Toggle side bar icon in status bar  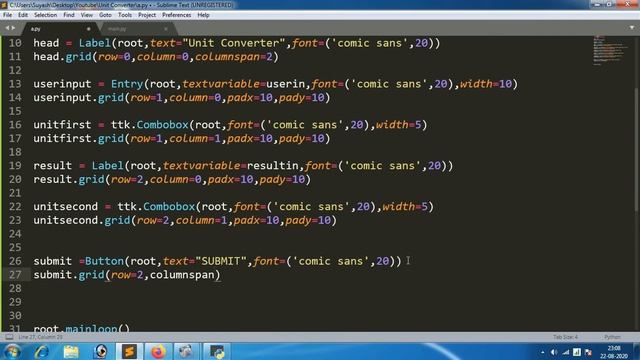tap(9, 337)
